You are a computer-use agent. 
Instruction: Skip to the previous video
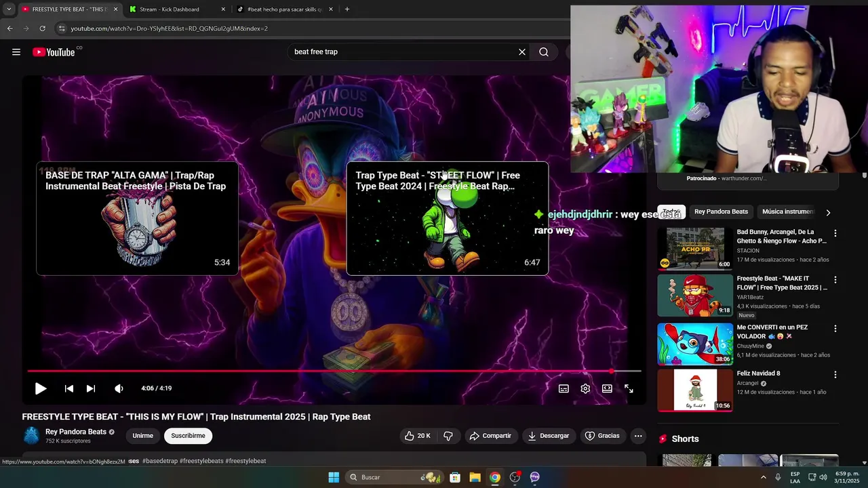pyautogui.click(x=69, y=388)
